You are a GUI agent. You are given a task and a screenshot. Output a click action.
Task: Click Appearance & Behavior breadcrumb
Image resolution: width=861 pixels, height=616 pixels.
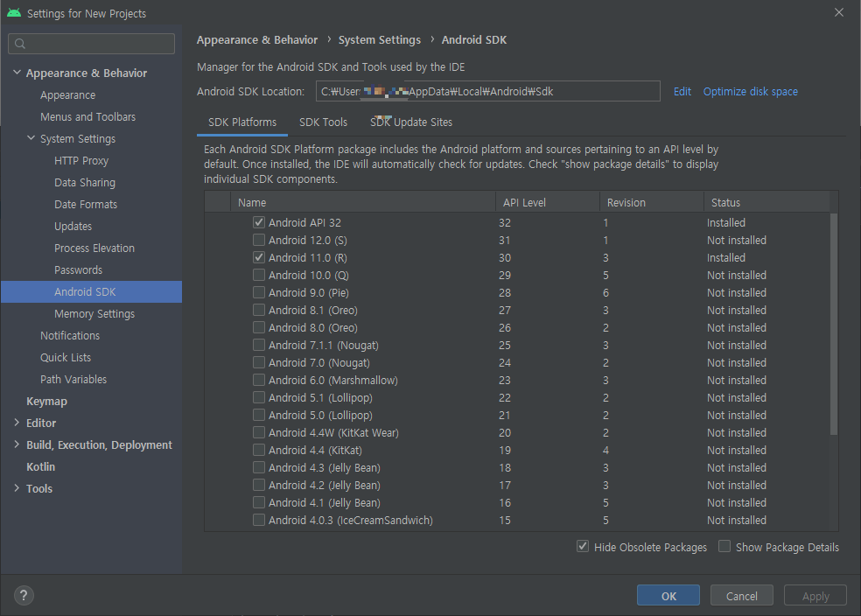(x=257, y=39)
